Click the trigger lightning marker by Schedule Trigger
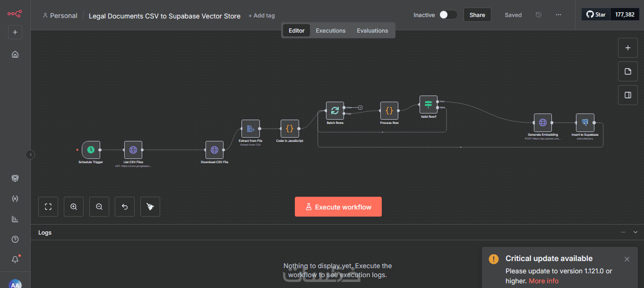The height and width of the screenshot is (288, 644). (x=77, y=150)
